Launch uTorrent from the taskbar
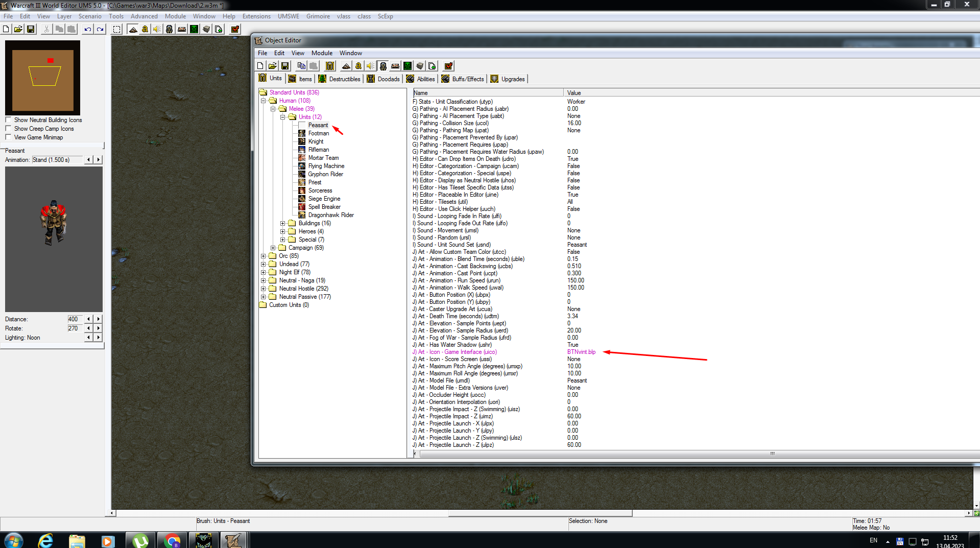The image size is (980, 548). tap(140, 540)
